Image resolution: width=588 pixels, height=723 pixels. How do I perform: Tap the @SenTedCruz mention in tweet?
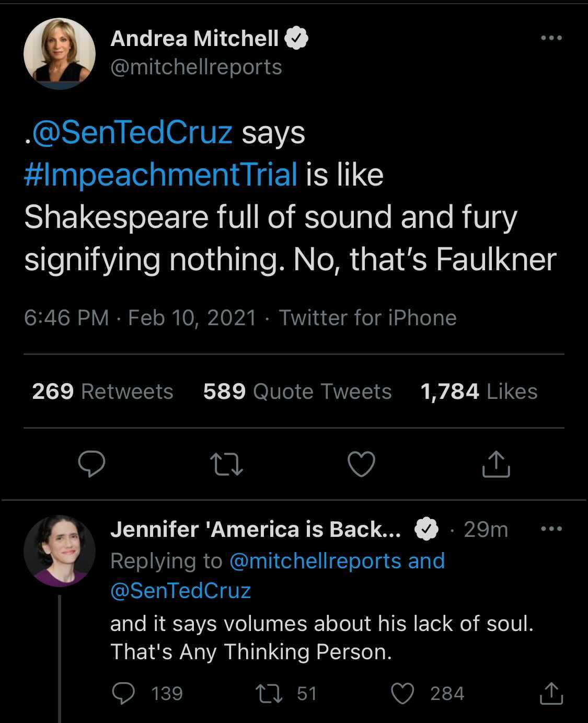[x=132, y=133]
